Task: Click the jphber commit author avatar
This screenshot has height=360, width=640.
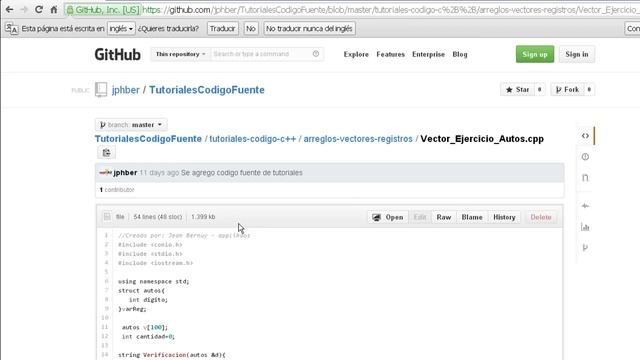Action: 105,173
